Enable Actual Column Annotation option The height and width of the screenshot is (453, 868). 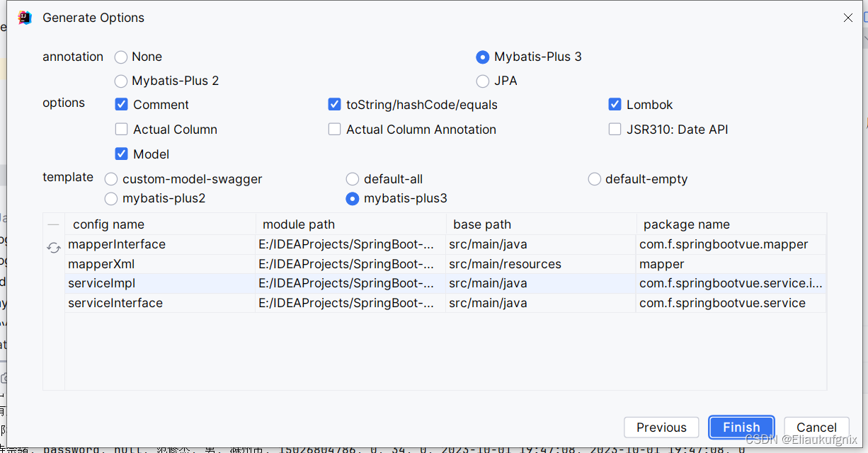[335, 130]
